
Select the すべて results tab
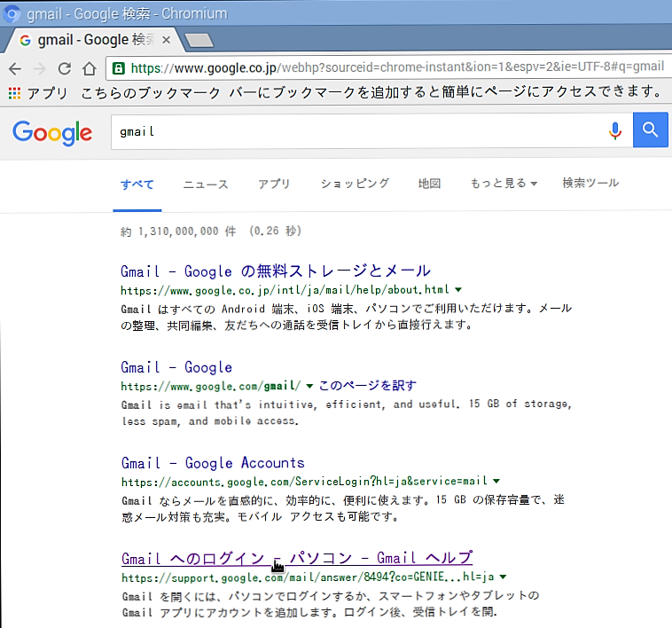pyautogui.click(x=137, y=184)
